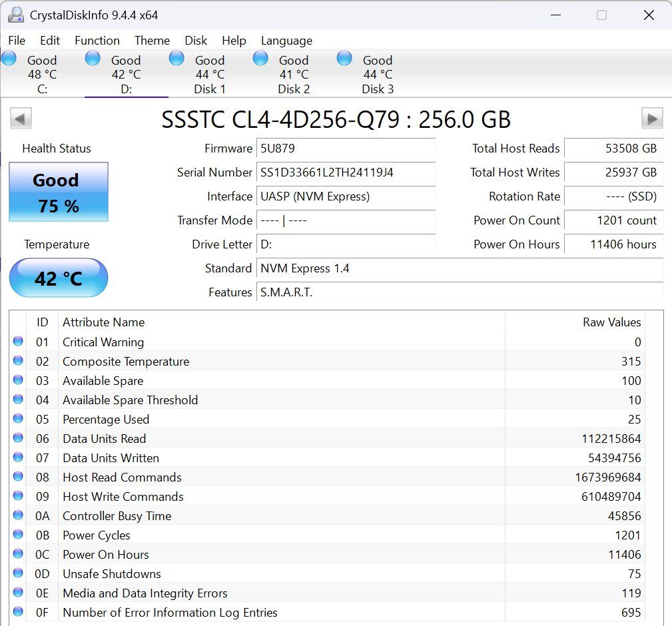The image size is (672, 626).
Task: Click the Good 75 % health status button
Action: coord(59,192)
